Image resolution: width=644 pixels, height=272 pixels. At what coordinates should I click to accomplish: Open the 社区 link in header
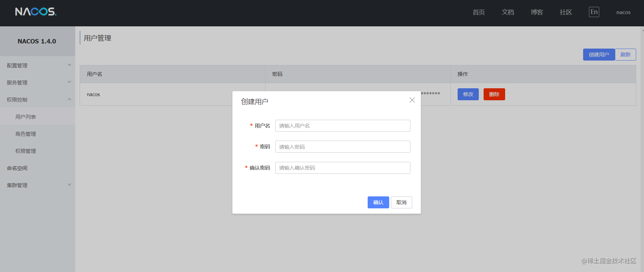click(x=566, y=12)
